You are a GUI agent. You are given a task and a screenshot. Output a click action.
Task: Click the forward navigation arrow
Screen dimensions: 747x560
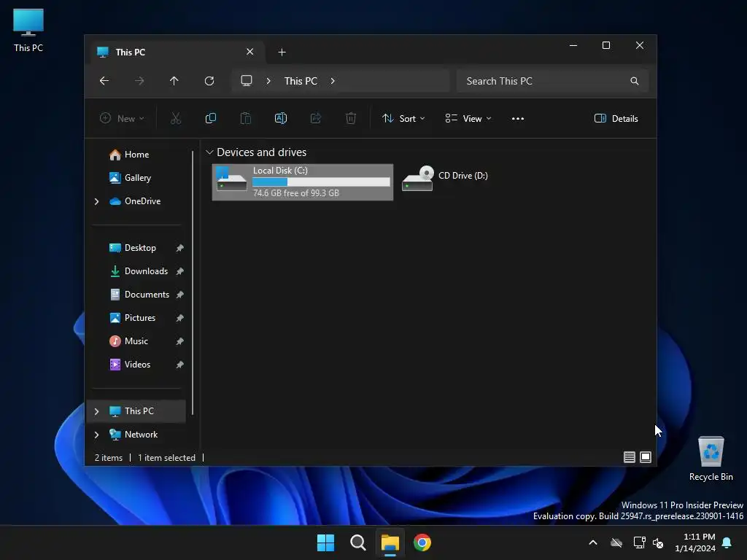139,81
